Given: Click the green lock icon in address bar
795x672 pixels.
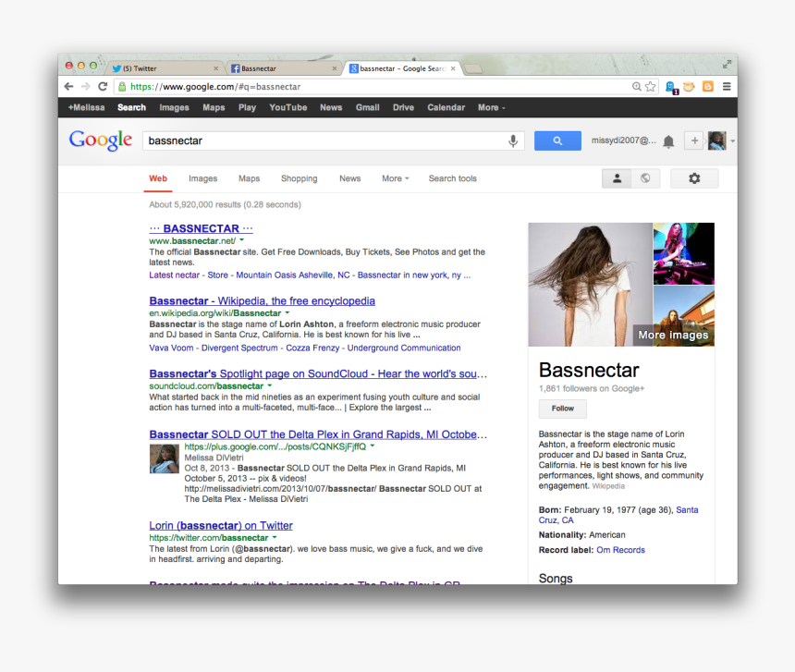Looking at the screenshot, I should tap(122, 87).
